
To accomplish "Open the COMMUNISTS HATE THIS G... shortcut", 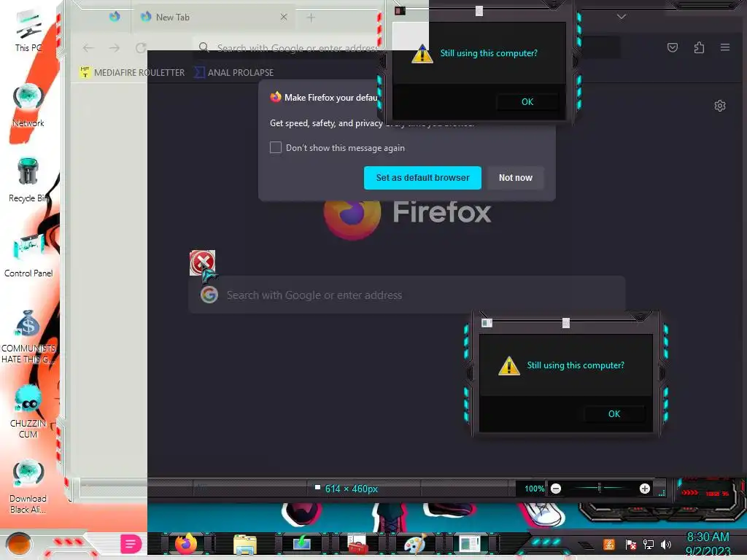I will 28,335.
